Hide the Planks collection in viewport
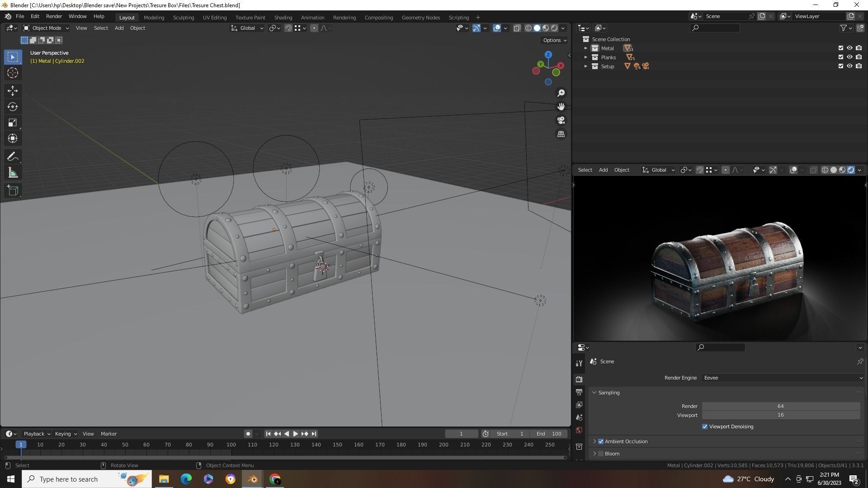 [849, 57]
